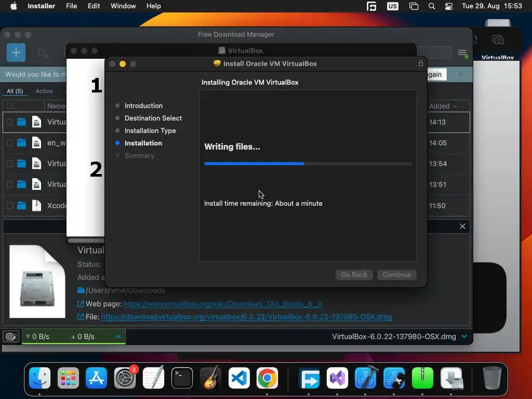Open the Window menu

pos(123,6)
